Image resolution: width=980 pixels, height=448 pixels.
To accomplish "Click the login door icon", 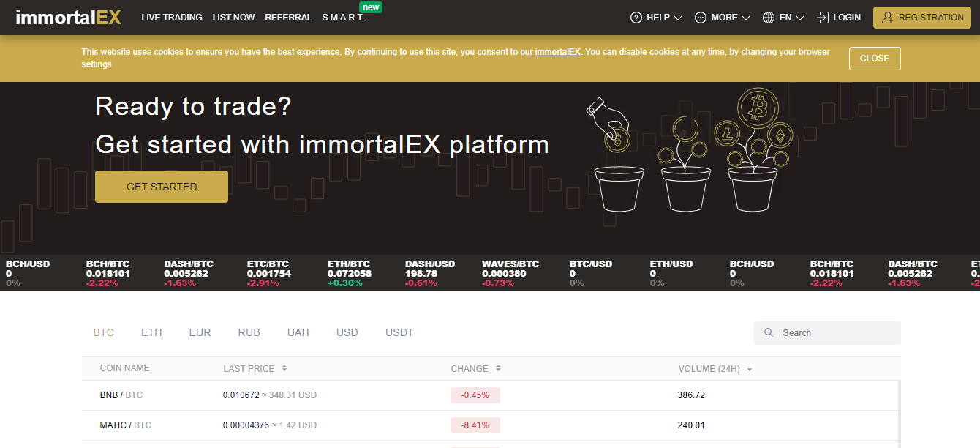I will click(x=823, y=18).
